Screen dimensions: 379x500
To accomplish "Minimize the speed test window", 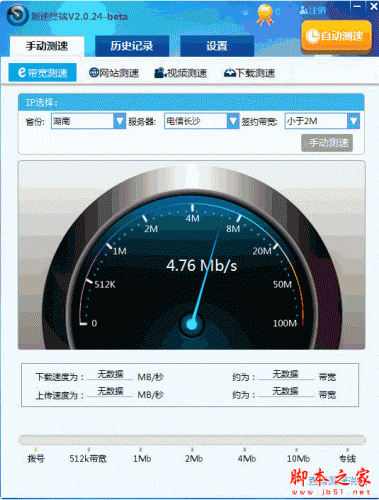I will tap(357, 6).
